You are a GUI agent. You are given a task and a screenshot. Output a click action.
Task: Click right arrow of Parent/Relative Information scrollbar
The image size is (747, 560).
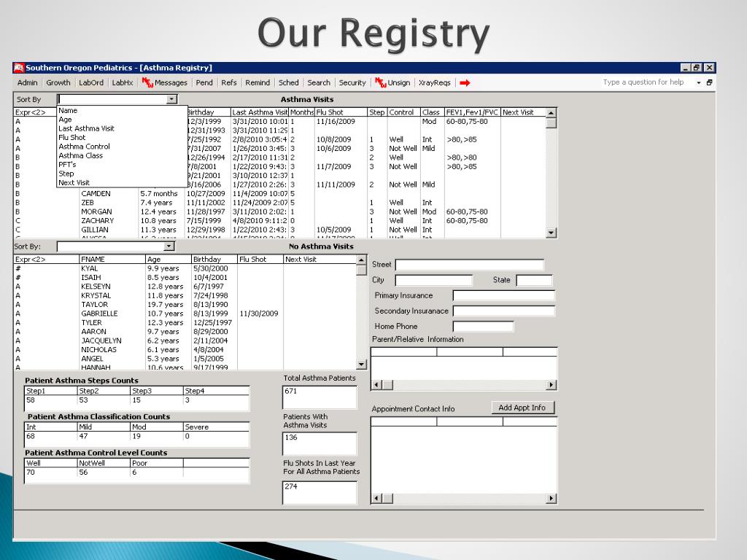[x=551, y=385]
